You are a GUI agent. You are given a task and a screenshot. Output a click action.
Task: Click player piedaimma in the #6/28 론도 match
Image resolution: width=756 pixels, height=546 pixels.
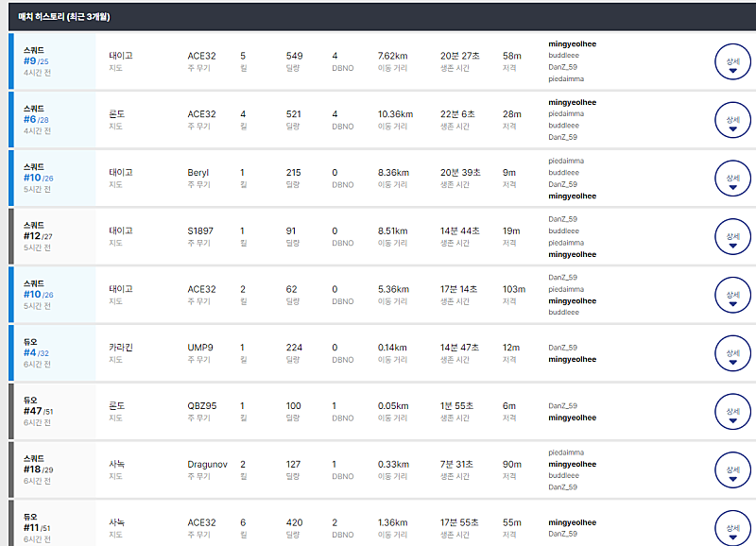pos(566,114)
